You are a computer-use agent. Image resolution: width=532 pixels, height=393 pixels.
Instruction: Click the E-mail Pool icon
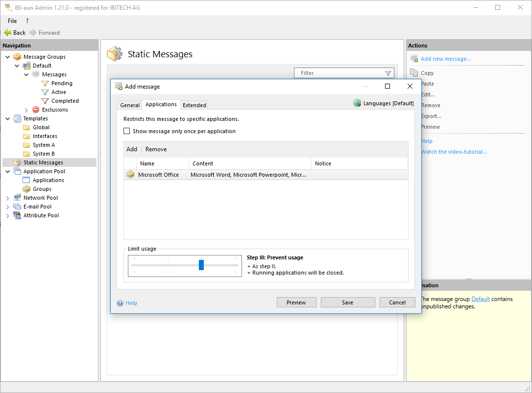17,207
